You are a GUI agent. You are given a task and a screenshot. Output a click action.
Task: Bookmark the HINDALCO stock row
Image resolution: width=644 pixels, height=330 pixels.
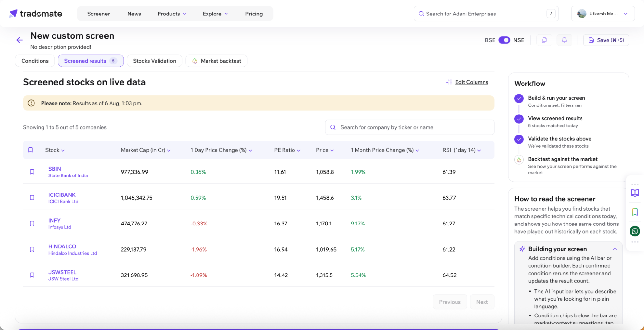point(32,249)
